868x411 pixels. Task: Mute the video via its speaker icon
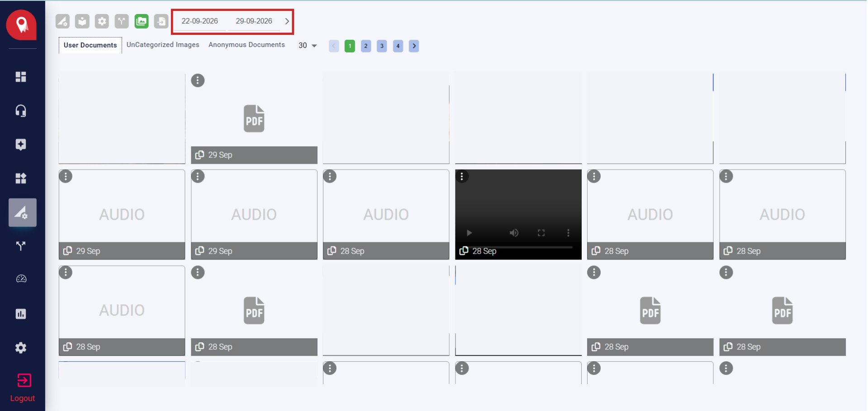514,233
